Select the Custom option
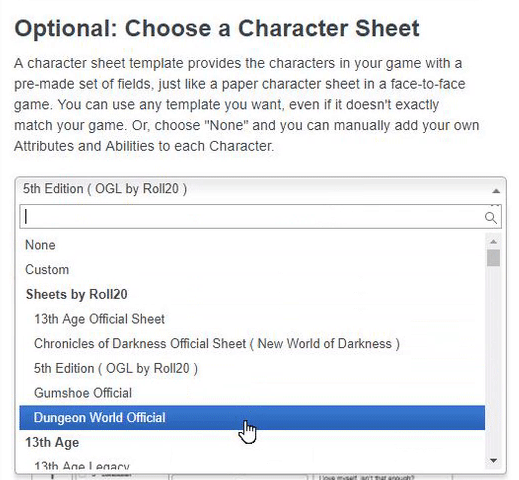The width and height of the screenshot is (519, 480). point(252,270)
